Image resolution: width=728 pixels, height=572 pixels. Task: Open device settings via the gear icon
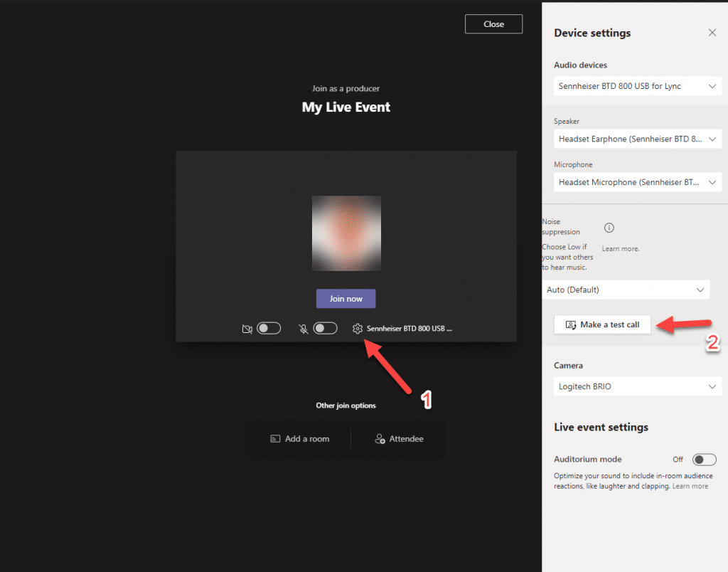(x=358, y=328)
